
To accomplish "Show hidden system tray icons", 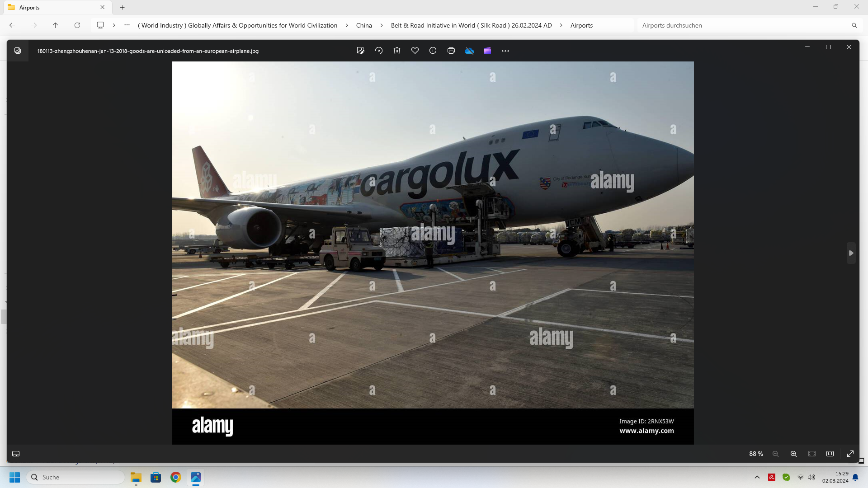I will 757,477.
